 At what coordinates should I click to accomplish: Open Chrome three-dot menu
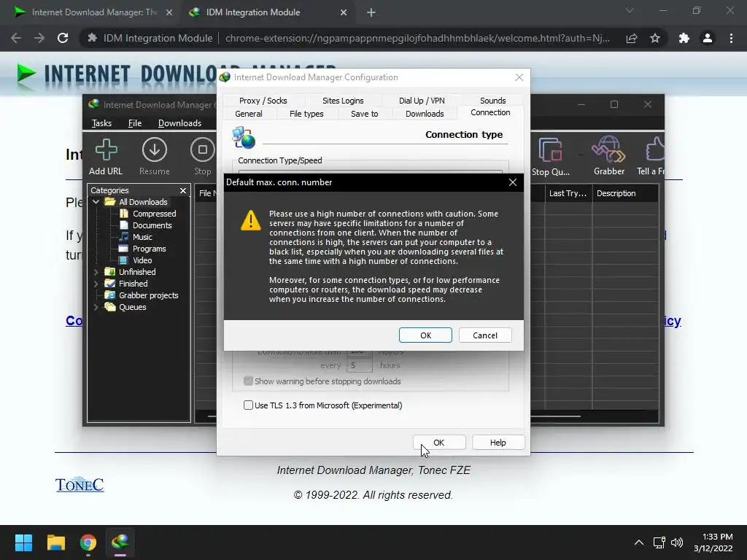point(731,38)
